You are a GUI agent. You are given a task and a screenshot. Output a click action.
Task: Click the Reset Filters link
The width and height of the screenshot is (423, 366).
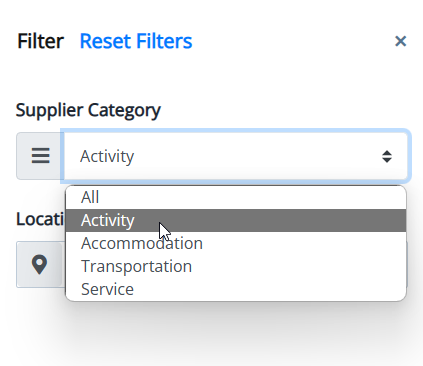point(136,41)
